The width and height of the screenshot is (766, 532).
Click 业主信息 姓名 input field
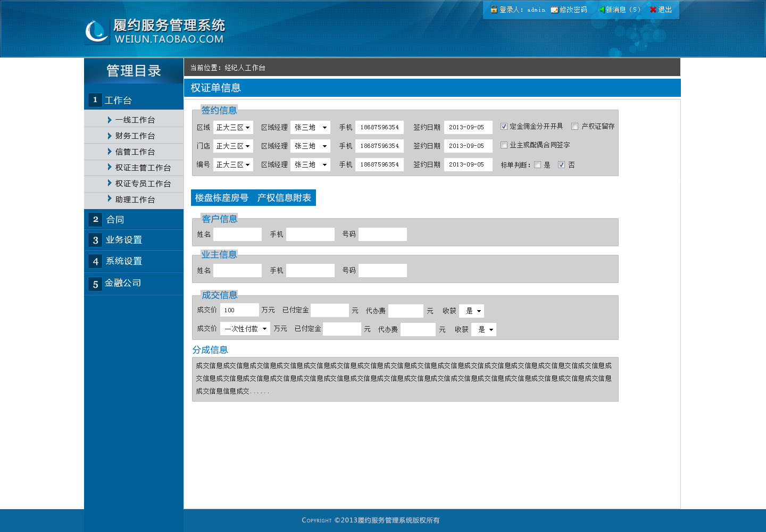pos(237,270)
